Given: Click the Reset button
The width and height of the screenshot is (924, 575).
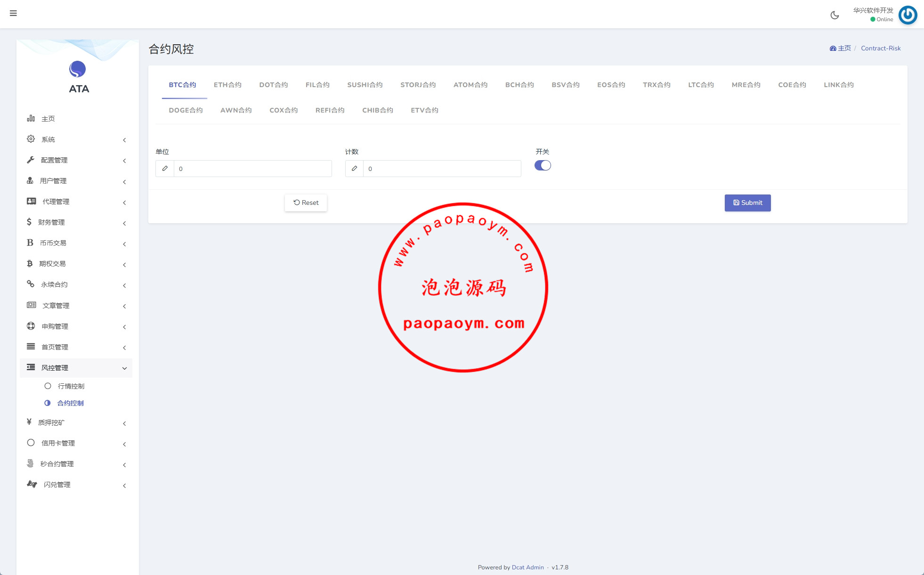Looking at the screenshot, I should point(306,202).
